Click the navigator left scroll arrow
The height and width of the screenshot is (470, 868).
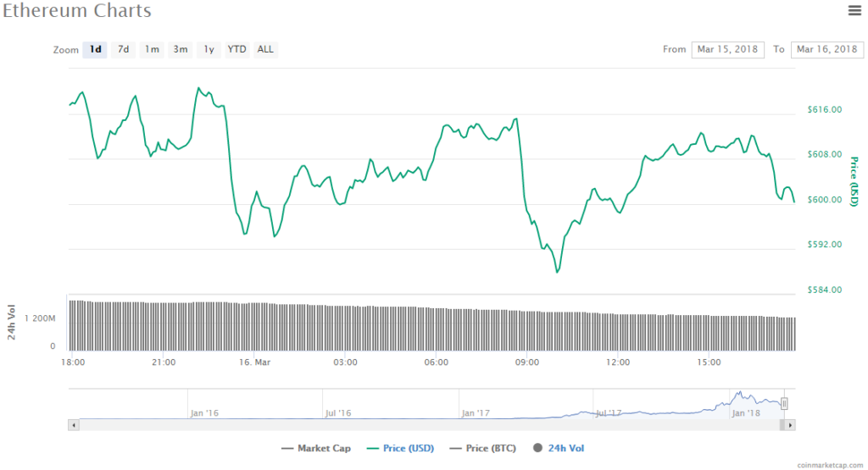point(73,424)
